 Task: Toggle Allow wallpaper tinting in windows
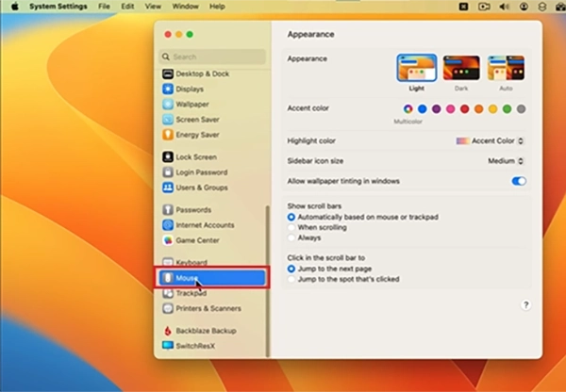click(x=519, y=181)
